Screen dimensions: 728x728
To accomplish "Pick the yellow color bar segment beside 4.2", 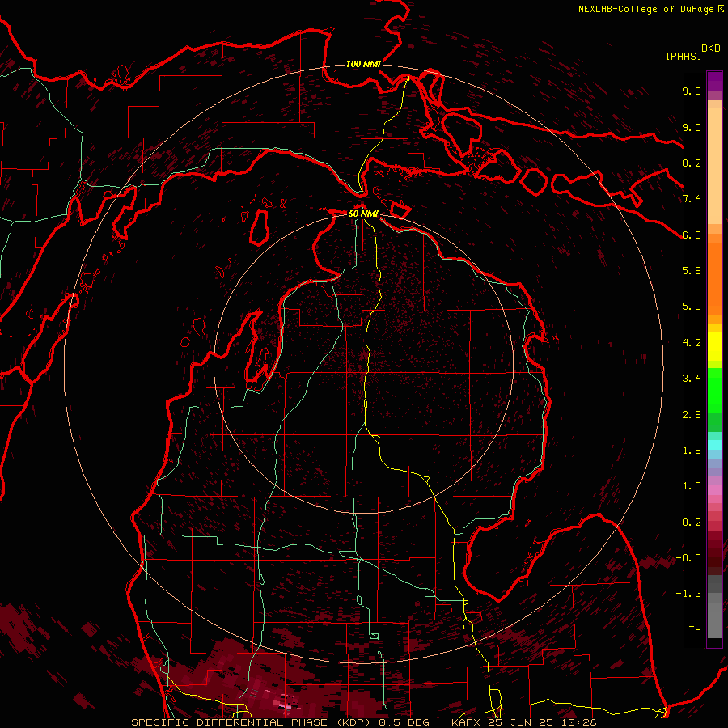I will 714,346.
